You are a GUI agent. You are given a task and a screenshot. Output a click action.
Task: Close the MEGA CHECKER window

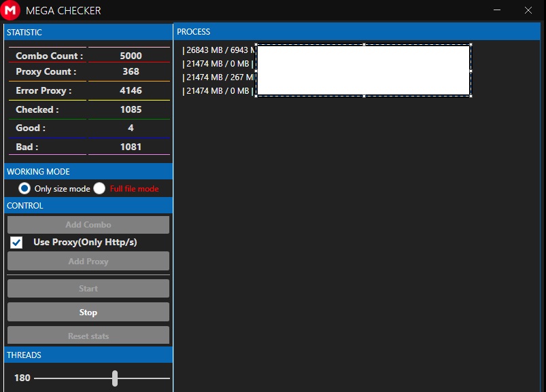tap(528, 10)
